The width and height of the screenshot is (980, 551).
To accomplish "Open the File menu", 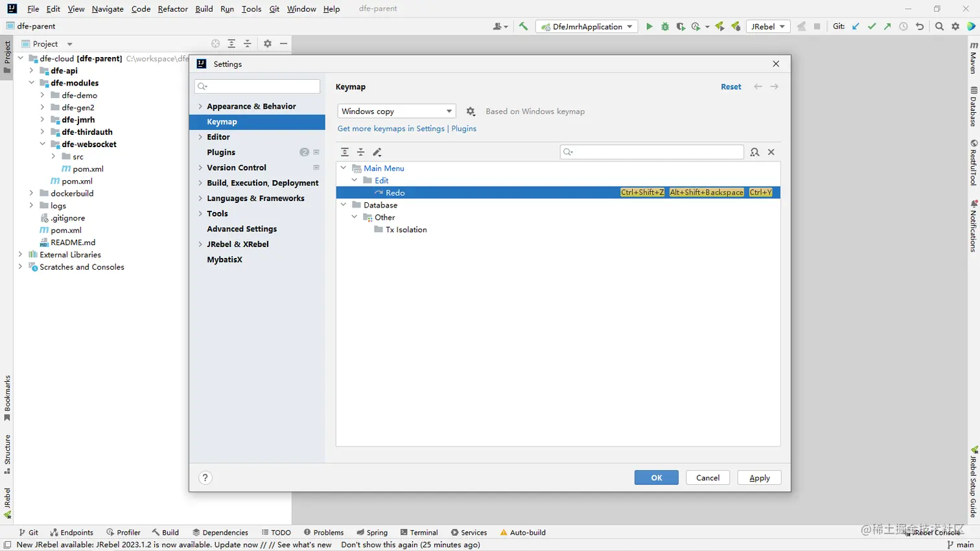I will (x=33, y=9).
